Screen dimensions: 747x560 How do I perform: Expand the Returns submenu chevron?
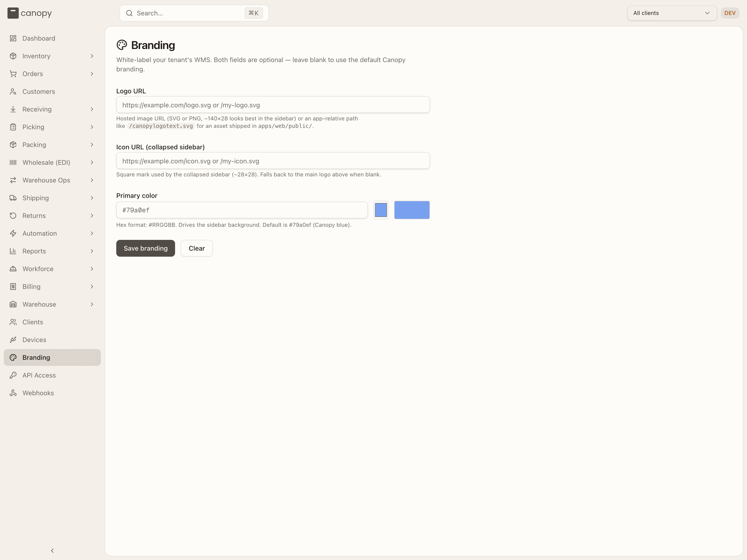coord(92,216)
